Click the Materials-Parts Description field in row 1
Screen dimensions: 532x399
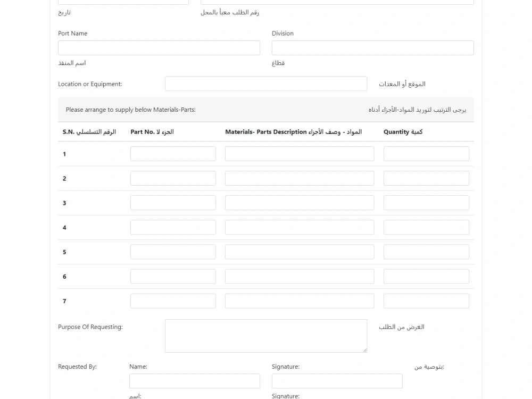tap(300, 153)
